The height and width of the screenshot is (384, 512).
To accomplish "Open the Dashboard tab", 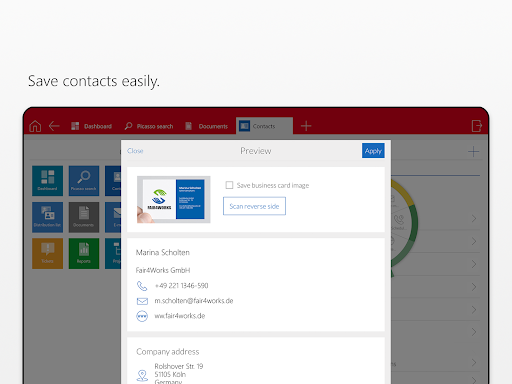I will (x=91, y=126).
